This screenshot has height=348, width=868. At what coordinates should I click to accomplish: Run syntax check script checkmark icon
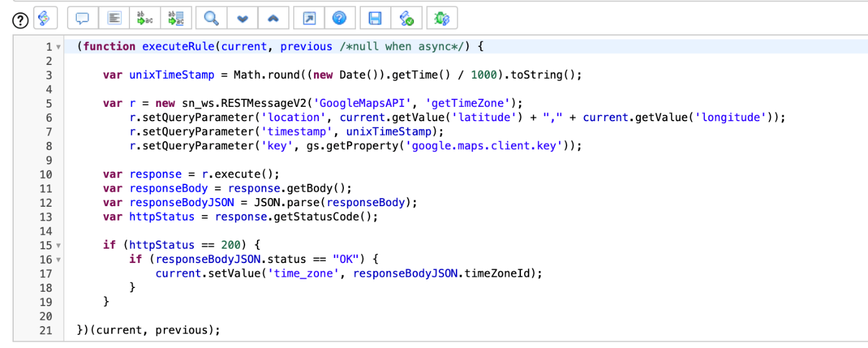(x=406, y=19)
